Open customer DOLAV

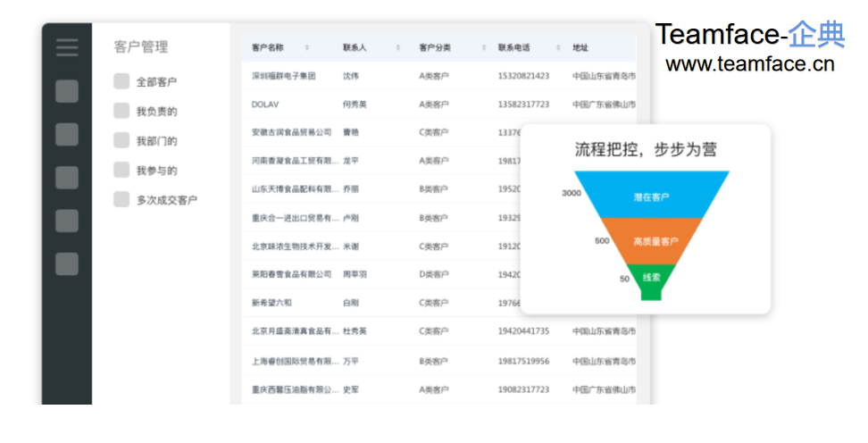[x=265, y=104]
